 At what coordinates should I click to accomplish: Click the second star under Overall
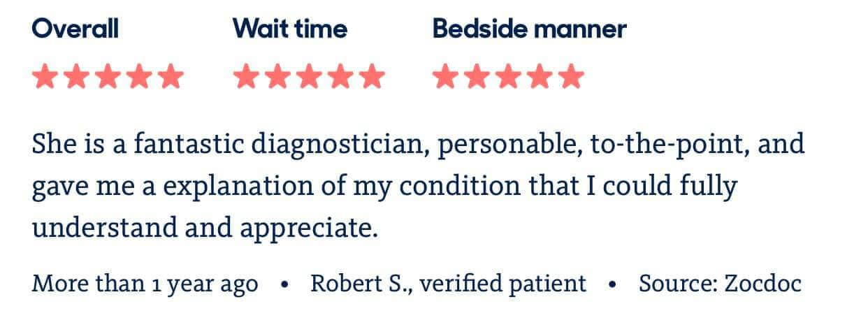pos(76,76)
